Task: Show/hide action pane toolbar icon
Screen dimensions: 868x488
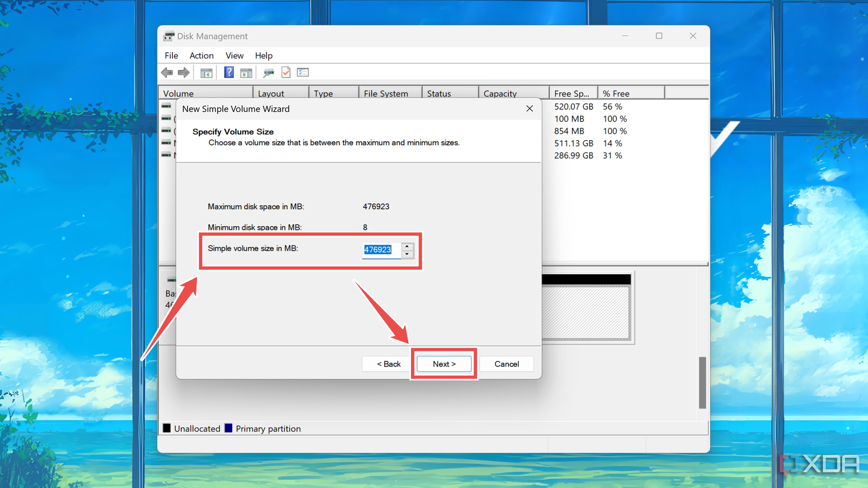Action: tap(246, 73)
